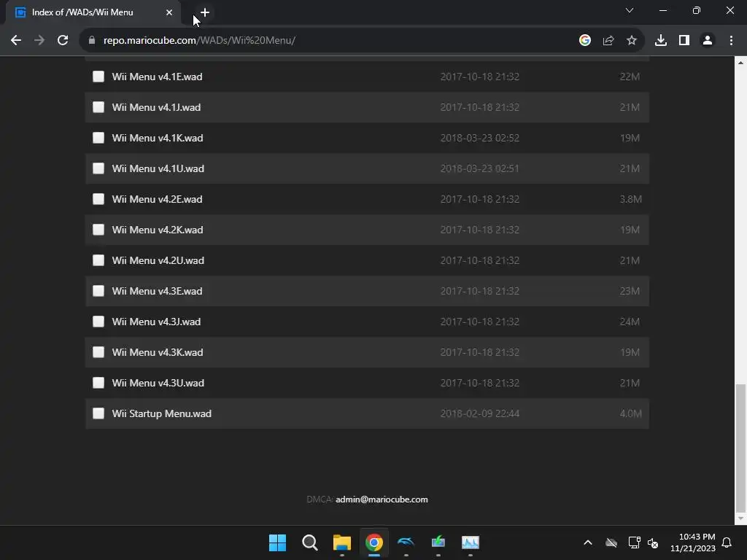Click the address bar URL
747x560 pixels.
point(199,41)
